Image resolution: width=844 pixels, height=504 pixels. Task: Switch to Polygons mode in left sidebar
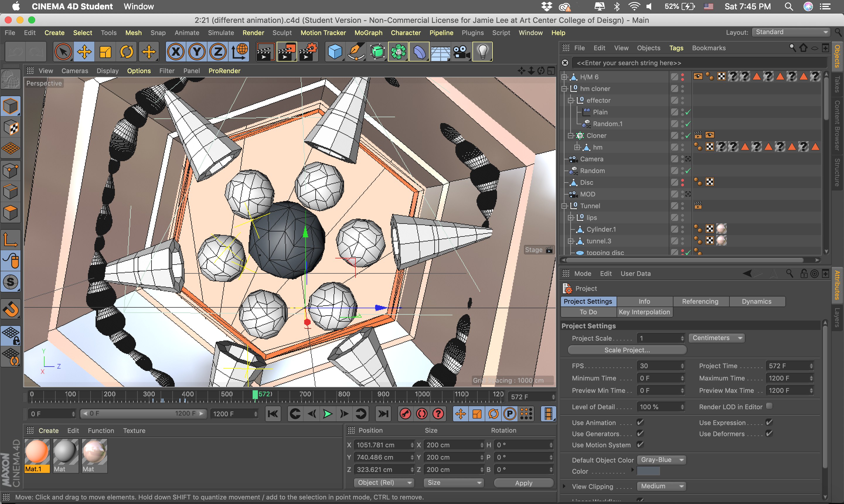(x=11, y=213)
